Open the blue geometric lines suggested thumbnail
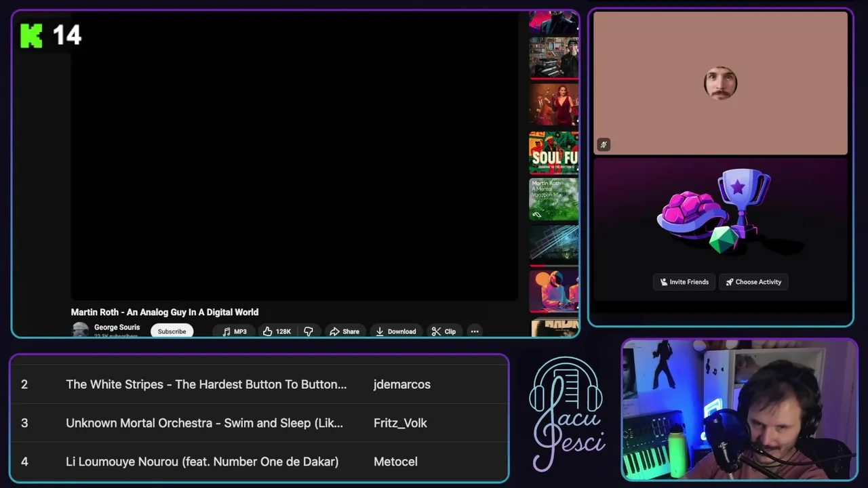868x488 pixels. (554, 245)
